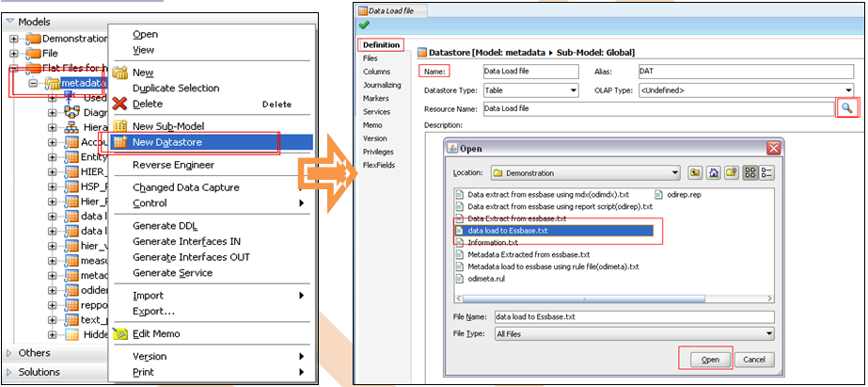868x387 pixels.
Task: Click the New Sub-Model icon in context menu
Action: tap(120, 126)
